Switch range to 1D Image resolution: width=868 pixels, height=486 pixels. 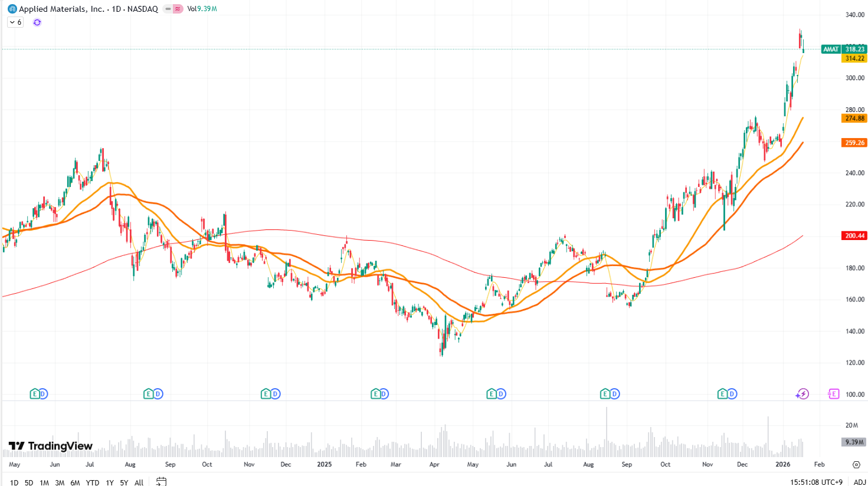pos(14,482)
